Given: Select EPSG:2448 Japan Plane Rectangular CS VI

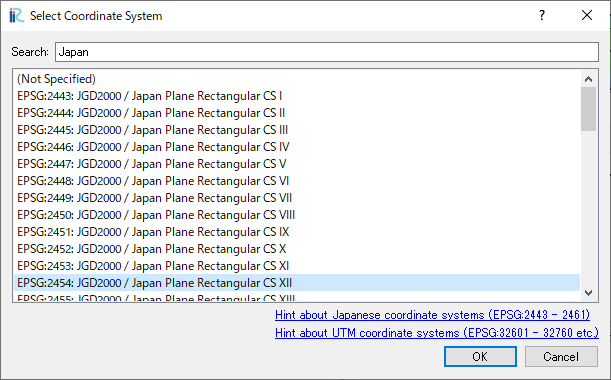Looking at the screenshot, I should pos(297,181).
